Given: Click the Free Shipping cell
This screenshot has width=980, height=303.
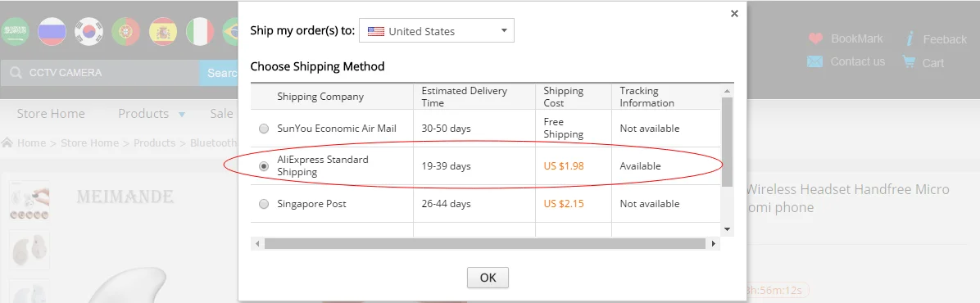Looking at the screenshot, I should click(563, 128).
